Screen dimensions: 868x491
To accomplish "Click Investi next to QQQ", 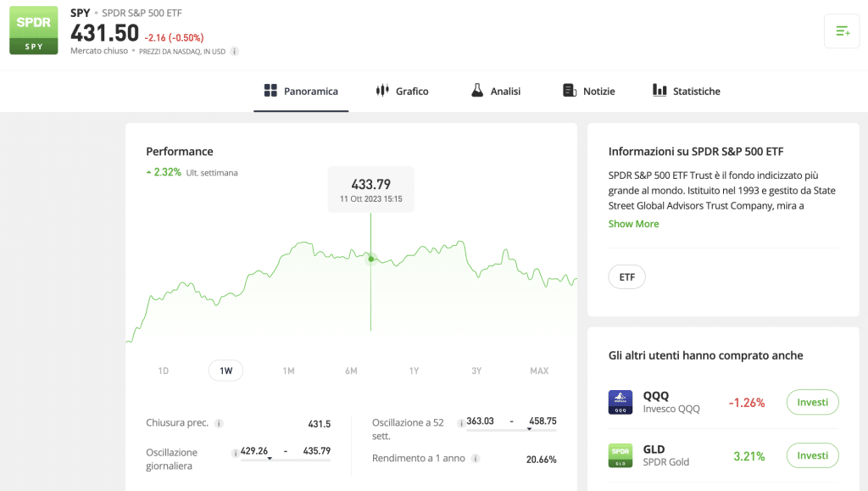I will click(x=811, y=402).
